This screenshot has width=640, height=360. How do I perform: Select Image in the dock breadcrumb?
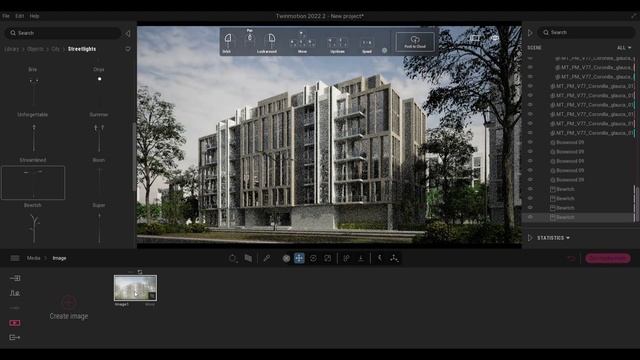click(59, 258)
